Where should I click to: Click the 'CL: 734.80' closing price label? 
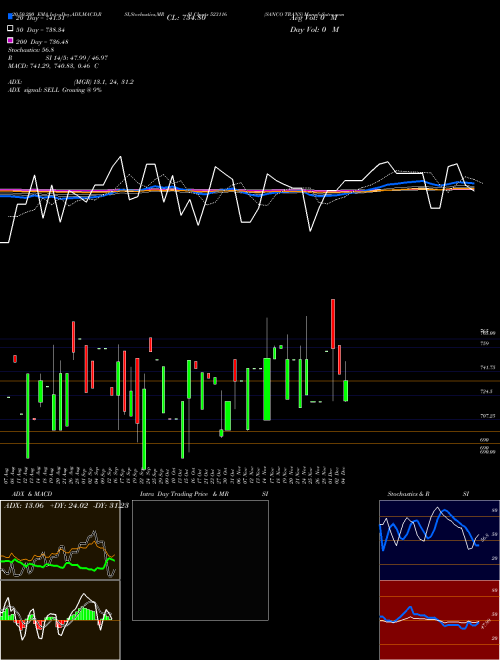pyautogui.click(x=186, y=18)
